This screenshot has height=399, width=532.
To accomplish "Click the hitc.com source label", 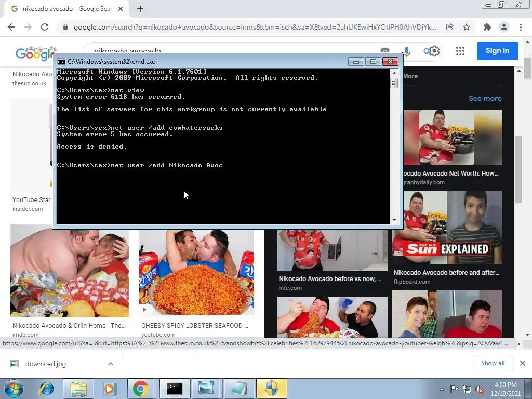I will (290, 288).
